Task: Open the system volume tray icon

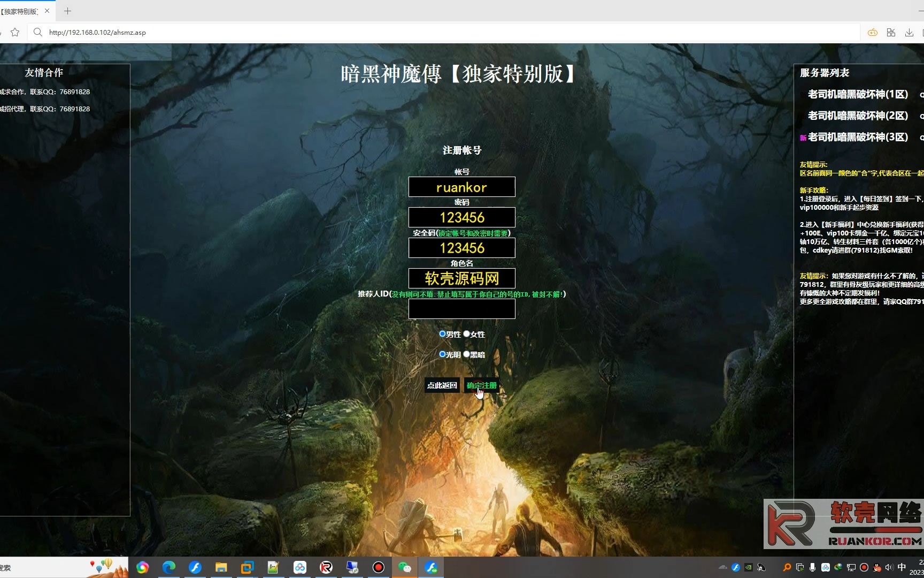Action: click(889, 567)
